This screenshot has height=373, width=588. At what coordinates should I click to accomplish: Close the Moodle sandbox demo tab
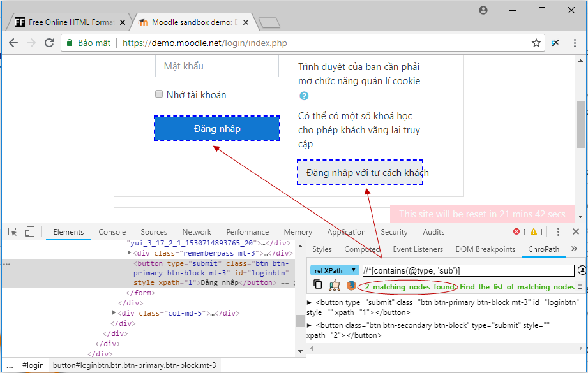pos(246,22)
